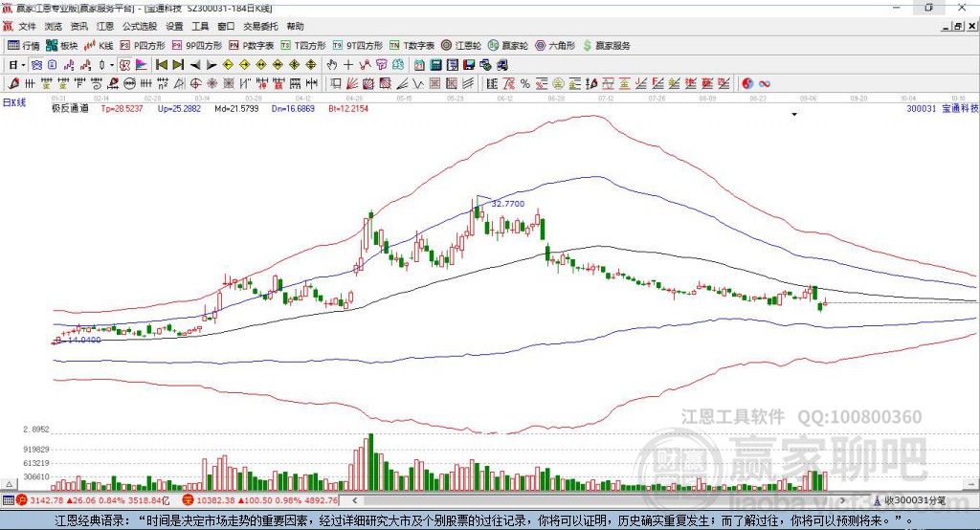Open the P四方形 tool
The height and width of the screenshot is (530, 980).
pos(143,46)
